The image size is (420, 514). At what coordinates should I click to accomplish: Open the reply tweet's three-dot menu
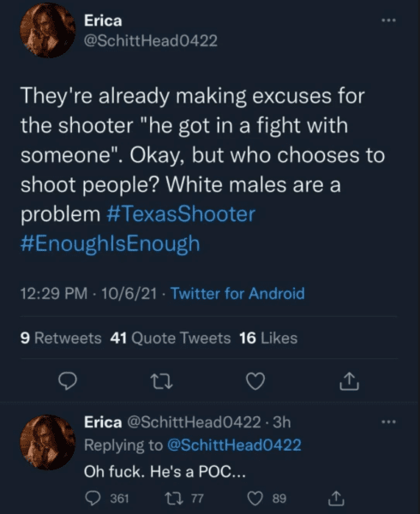[x=389, y=421]
